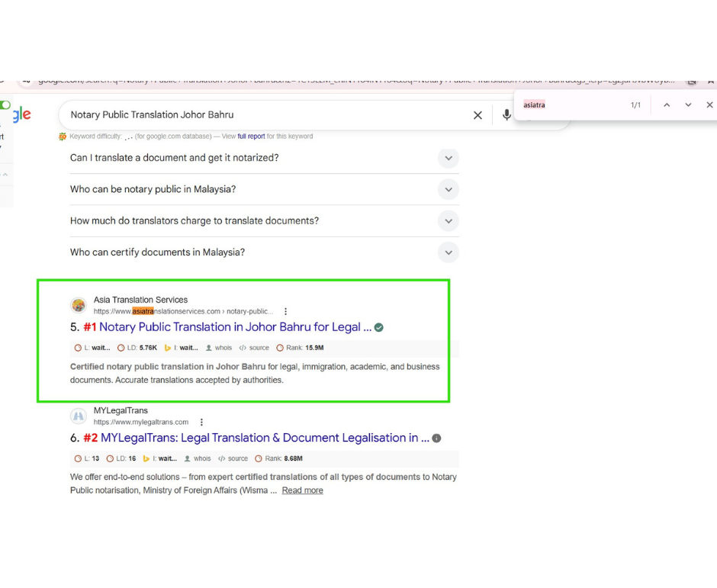Click L wait metric on result 5
This screenshot has width=717, height=588.
[x=92, y=348]
